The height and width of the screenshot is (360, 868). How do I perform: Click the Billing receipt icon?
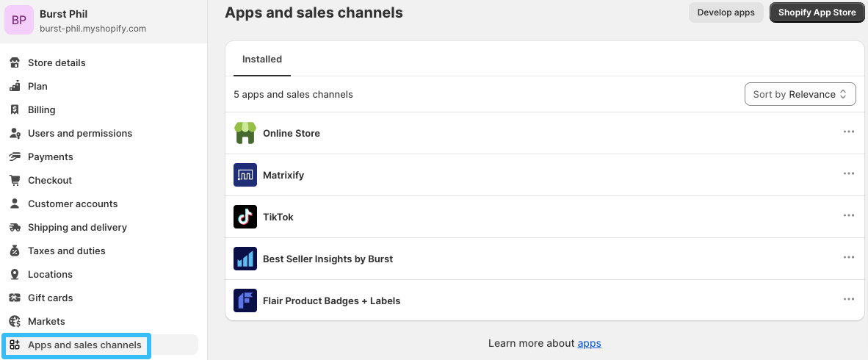pyautogui.click(x=15, y=109)
